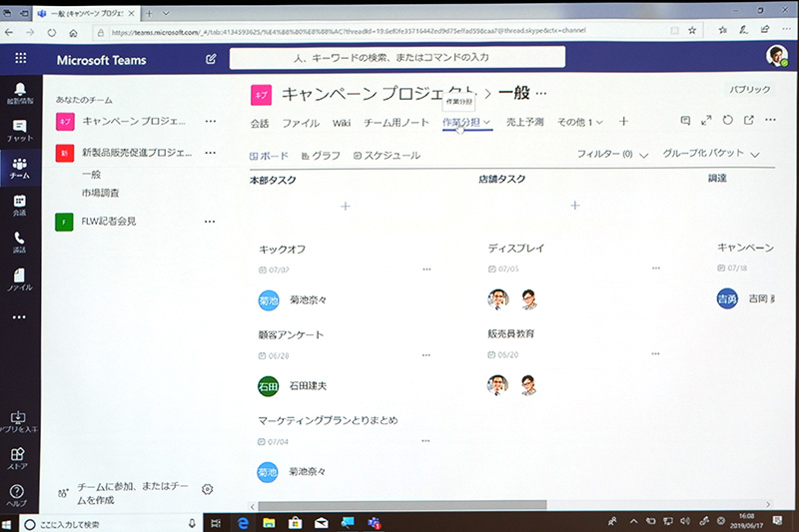Image resolution: width=799 pixels, height=532 pixels.
Task: Click Get app download icon
Action: coord(18,421)
